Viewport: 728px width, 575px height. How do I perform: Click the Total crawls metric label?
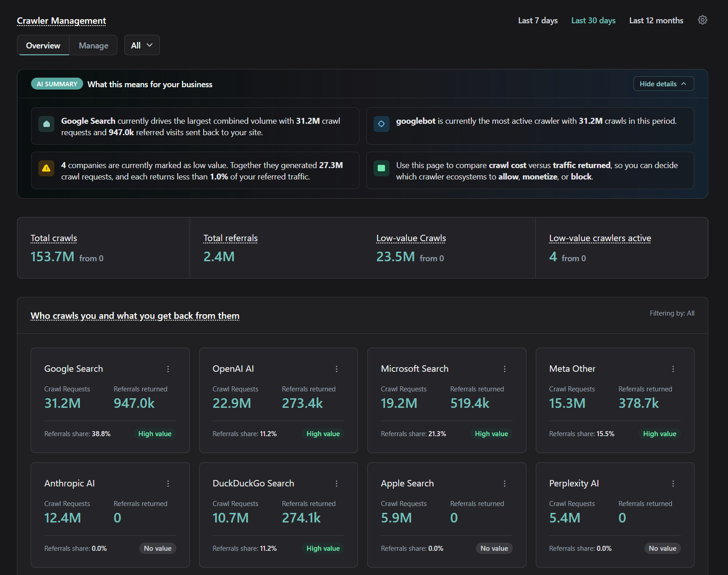(54, 238)
